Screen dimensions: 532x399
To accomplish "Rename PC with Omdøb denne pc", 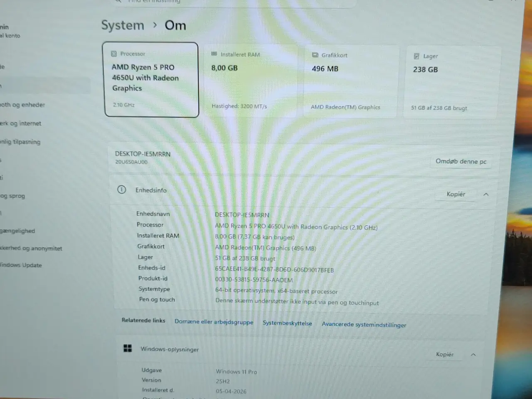I will click(461, 161).
